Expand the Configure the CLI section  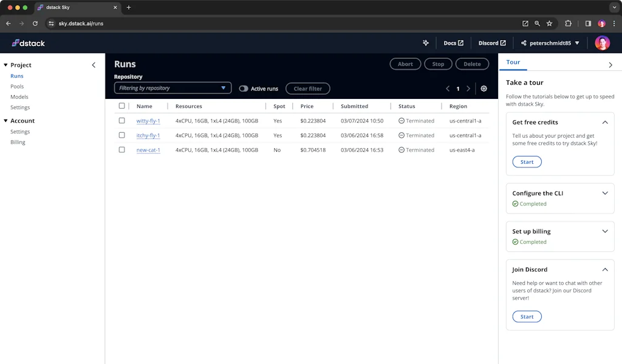[604, 193]
